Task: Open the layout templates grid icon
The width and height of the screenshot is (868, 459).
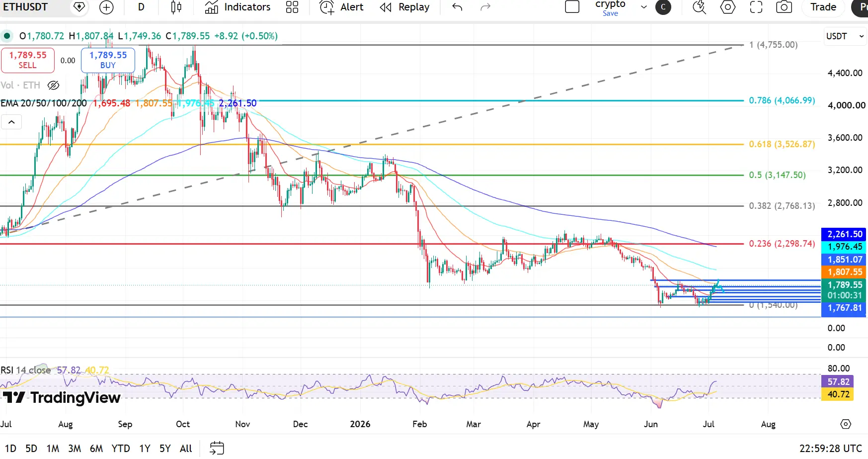Action: [x=292, y=7]
